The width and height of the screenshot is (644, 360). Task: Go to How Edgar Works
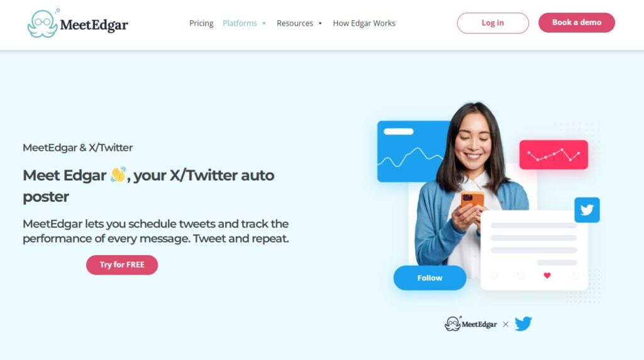pos(364,23)
